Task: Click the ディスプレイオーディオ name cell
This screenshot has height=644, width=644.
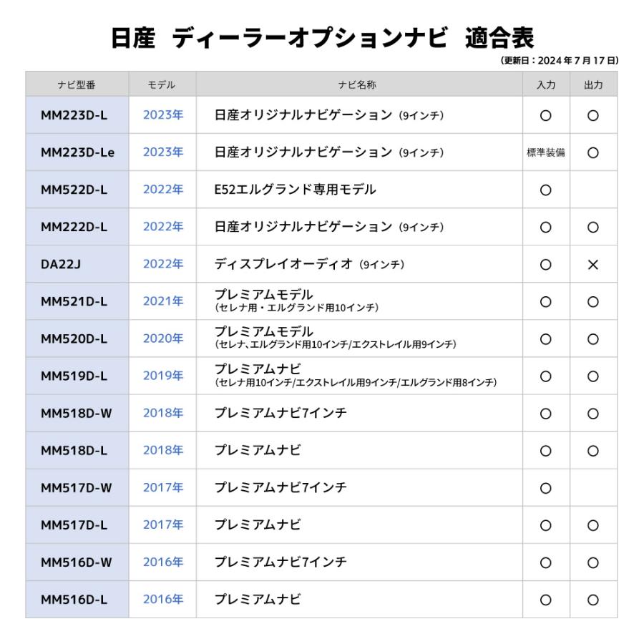Action: tap(309, 264)
